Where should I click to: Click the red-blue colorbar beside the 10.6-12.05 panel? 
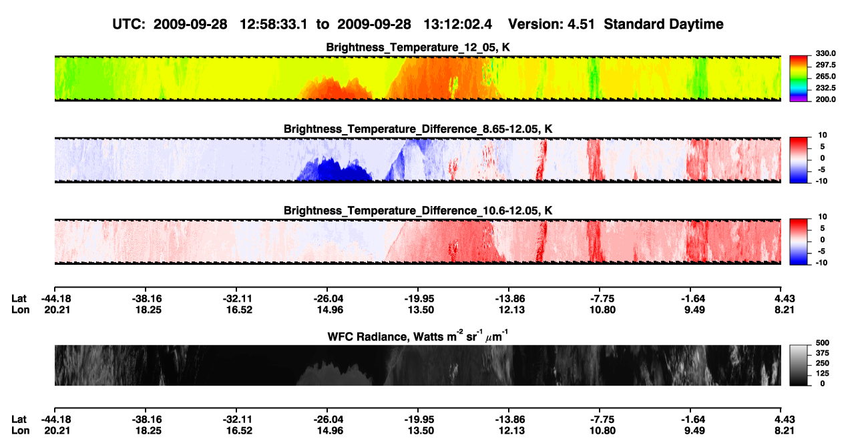799,242
